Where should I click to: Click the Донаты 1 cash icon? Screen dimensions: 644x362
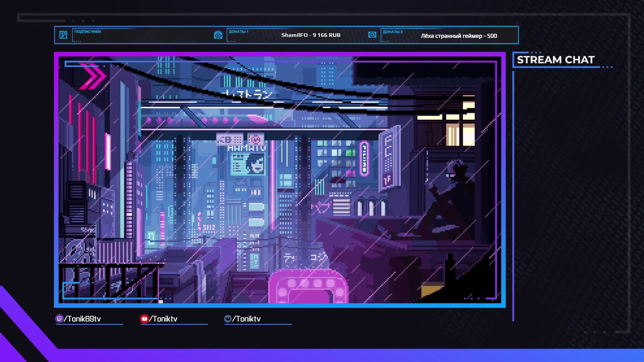click(218, 35)
